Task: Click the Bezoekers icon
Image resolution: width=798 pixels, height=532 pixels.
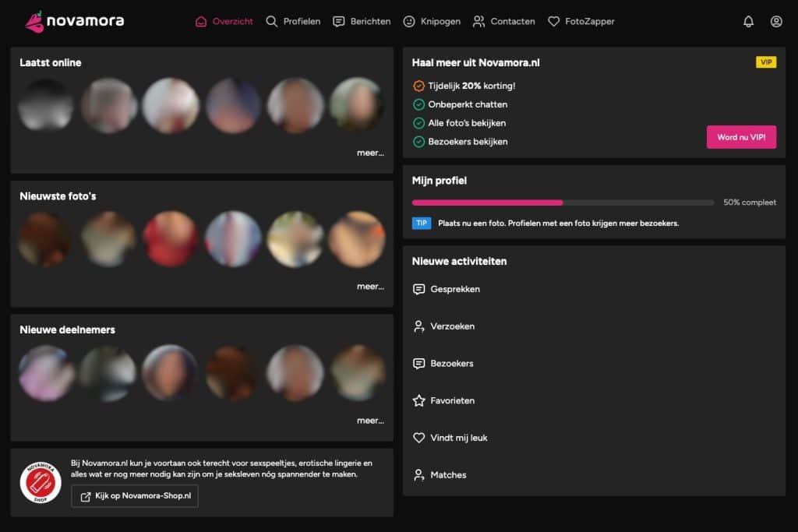Action: coord(418,363)
